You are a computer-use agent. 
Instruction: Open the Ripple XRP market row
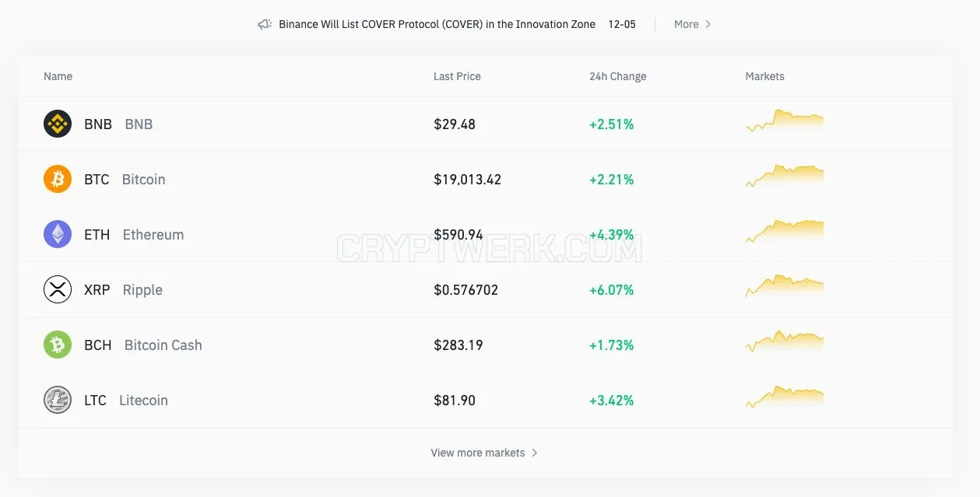(486, 289)
